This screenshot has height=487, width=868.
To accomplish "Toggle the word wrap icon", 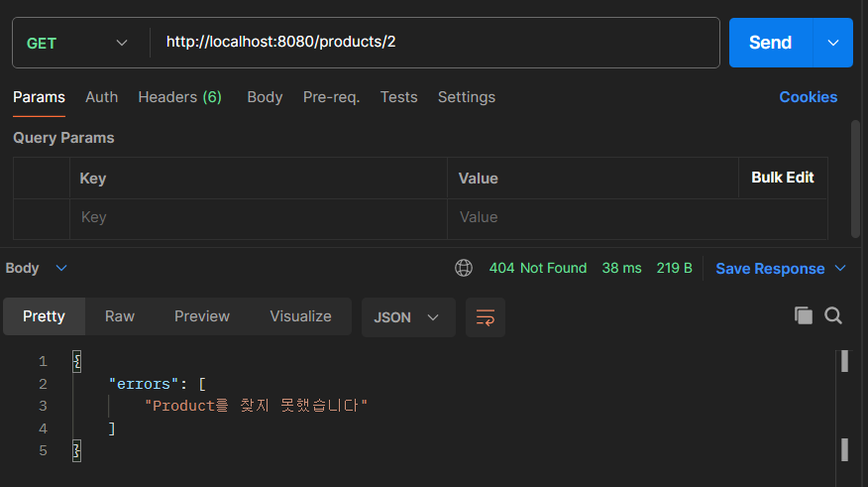I will pos(486,317).
